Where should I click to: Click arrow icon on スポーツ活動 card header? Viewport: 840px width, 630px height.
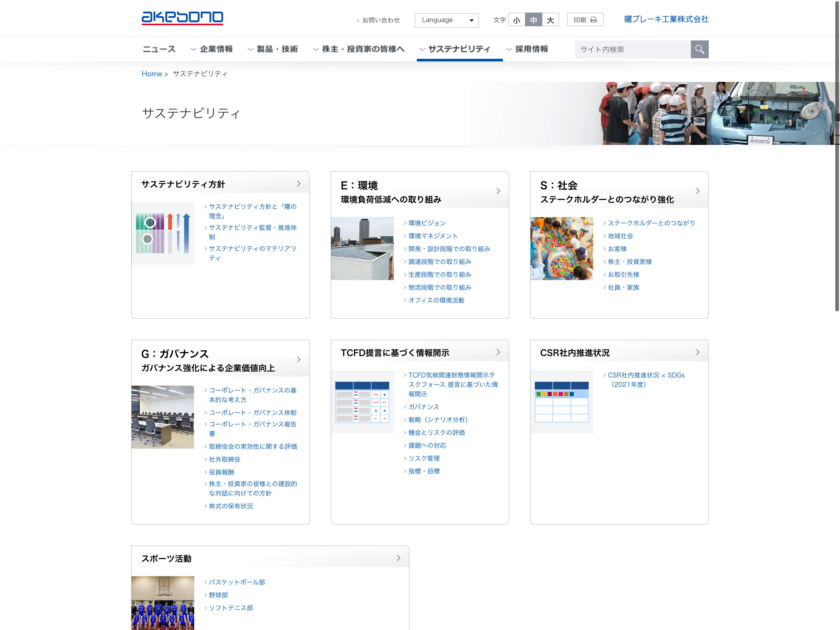[x=398, y=558]
